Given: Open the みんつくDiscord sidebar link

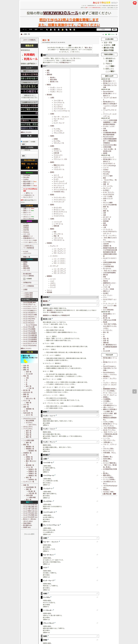Looking at the screenshot, I should (x=29, y=219).
